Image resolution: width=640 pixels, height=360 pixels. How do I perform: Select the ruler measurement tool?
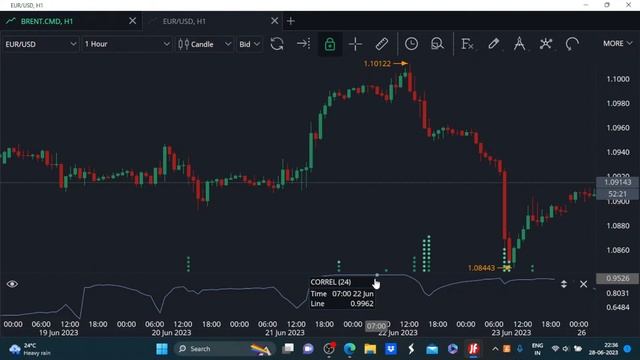pyautogui.click(x=382, y=44)
